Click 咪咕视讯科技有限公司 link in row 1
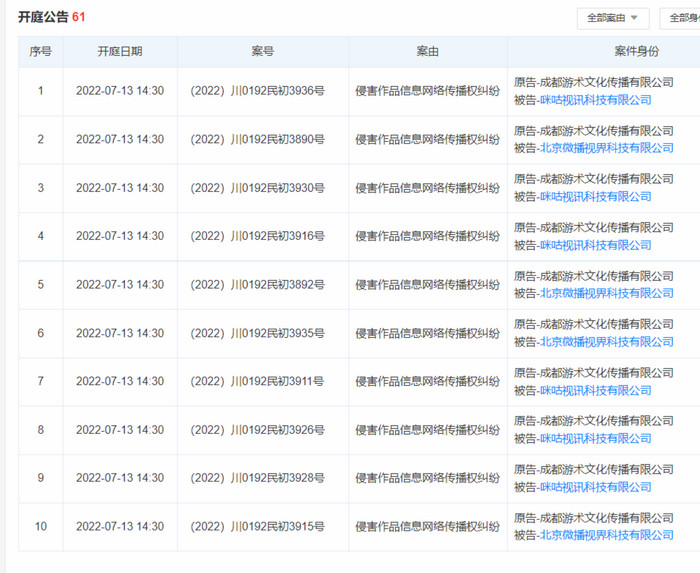Image resolution: width=700 pixels, height=573 pixels. (595, 100)
